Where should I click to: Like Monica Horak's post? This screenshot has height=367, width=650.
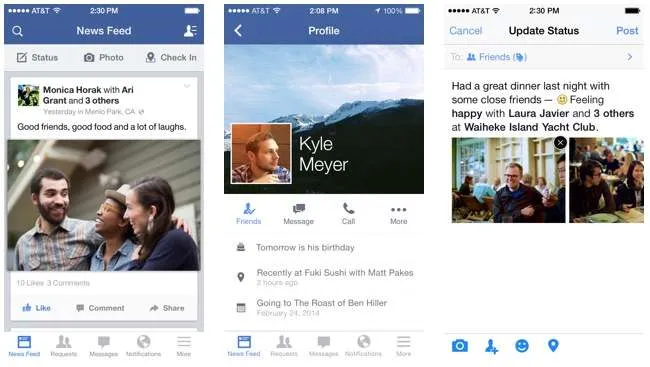coord(36,308)
